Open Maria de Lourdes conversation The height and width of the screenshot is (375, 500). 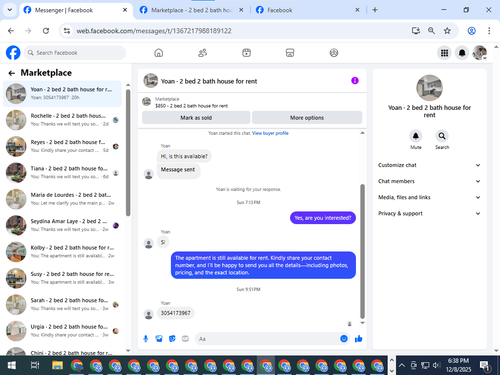[x=62, y=199]
